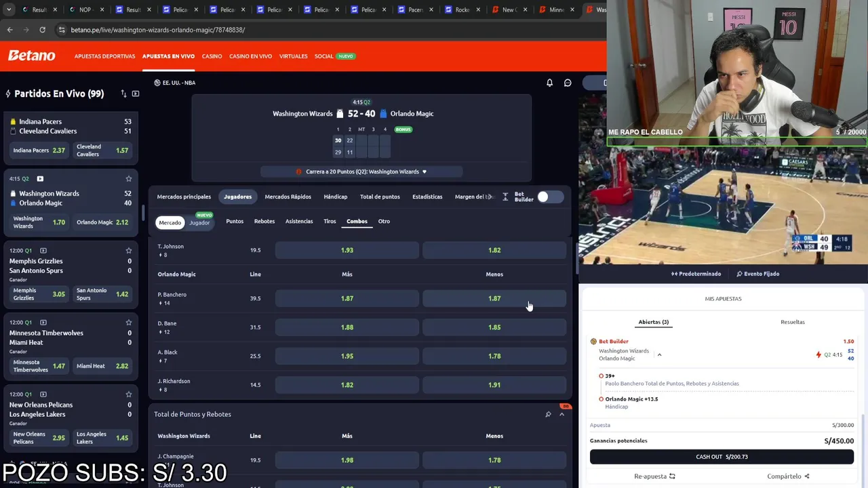Click the Bet Builder icon in Mis Apuestas
This screenshot has height=488, width=868.
point(593,342)
